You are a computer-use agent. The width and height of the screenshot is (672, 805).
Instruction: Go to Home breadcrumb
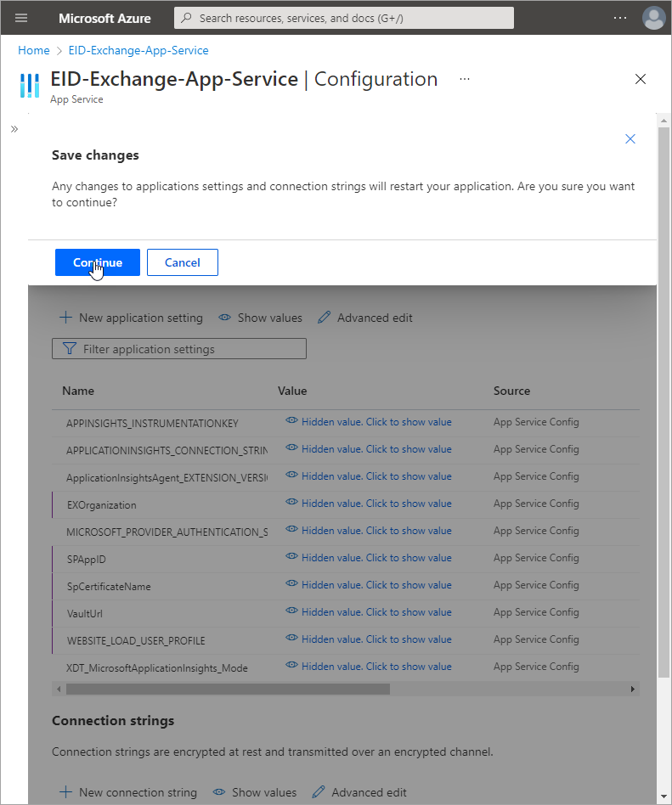pyautogui.click(x=34, y=50)
